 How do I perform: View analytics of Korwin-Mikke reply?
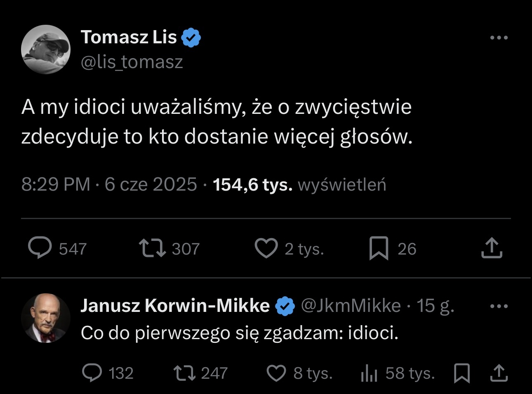pyautogui.click(x=369, y=373)
